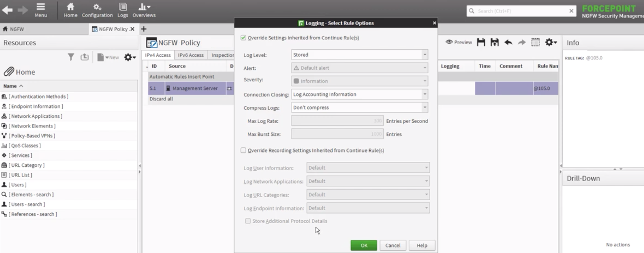Click the Preview eye button

pyautogui.click(x=459, y=42)
